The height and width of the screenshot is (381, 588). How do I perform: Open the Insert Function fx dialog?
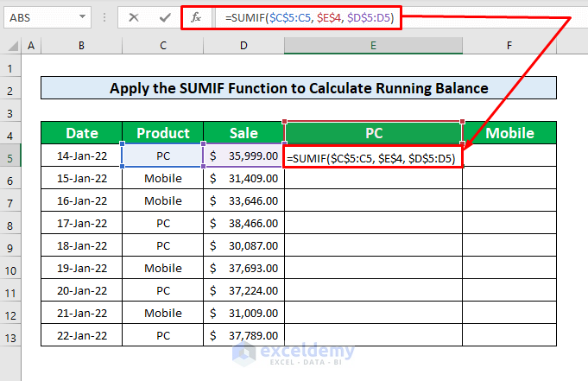coord(196,17)
